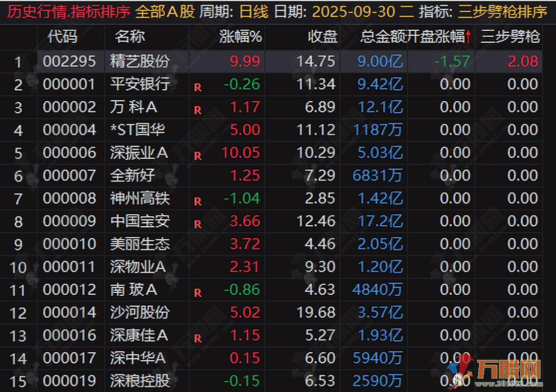Click the R marker beside 万科A
This screenshot has width=556, height=392.
[x=198, y=111]
